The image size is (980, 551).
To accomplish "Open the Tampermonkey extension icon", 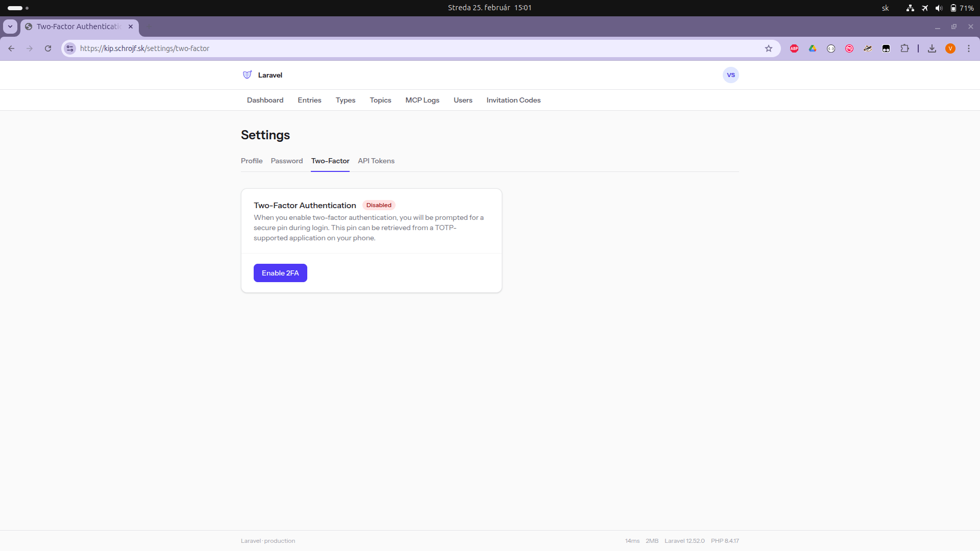I will pyautogui.click(x=886, y=48).
